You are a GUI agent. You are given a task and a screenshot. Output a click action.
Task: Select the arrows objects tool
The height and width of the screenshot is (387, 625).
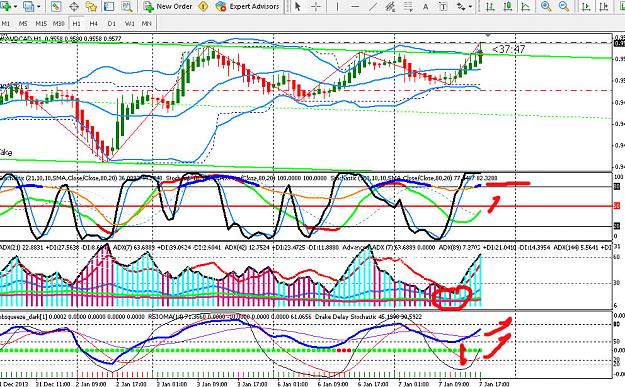pos(461,6)
